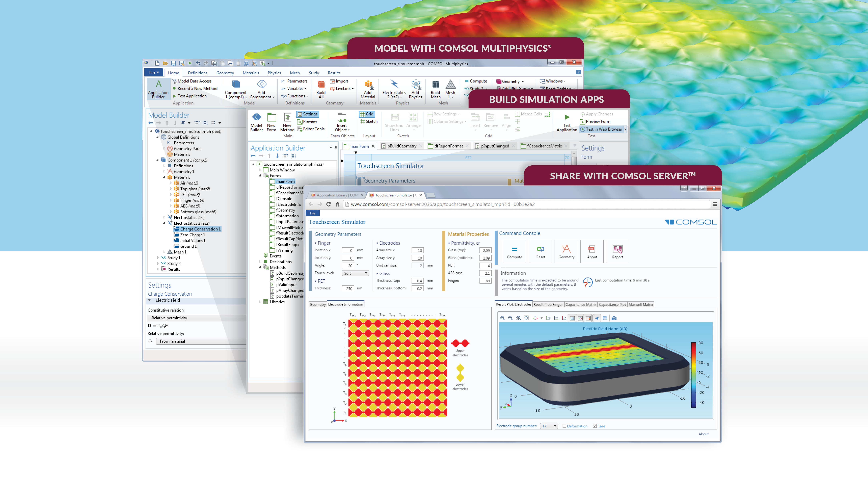The width and height of the screenshot is (868, 491).
Task: Click the browser address bar
Action: point(527,204)
